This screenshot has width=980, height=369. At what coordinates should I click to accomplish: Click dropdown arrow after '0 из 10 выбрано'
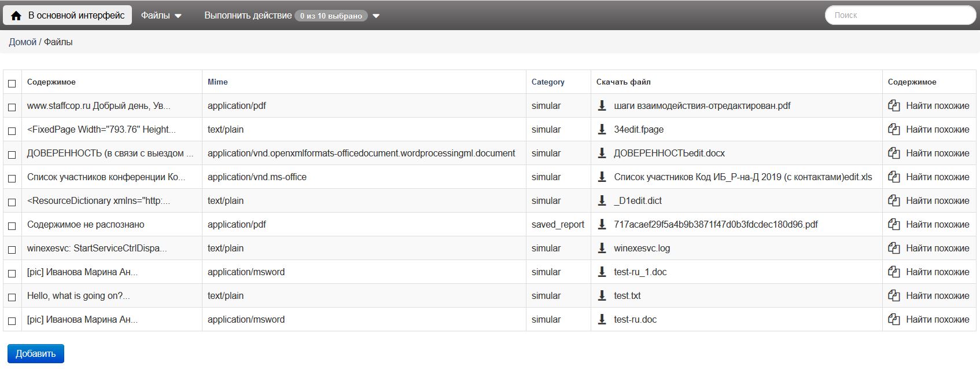pyautogui.click(x=376, y=16)
